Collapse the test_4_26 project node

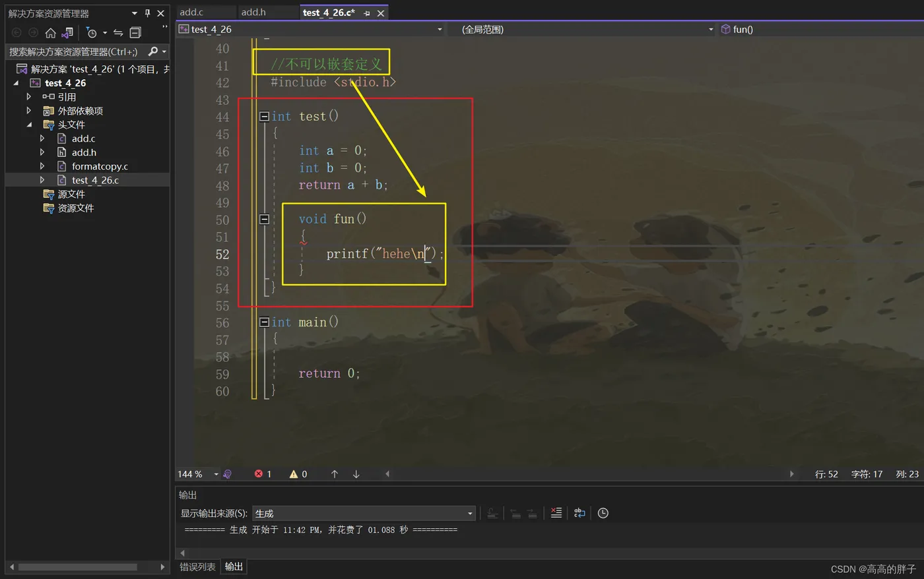click(x=16, y=83)
